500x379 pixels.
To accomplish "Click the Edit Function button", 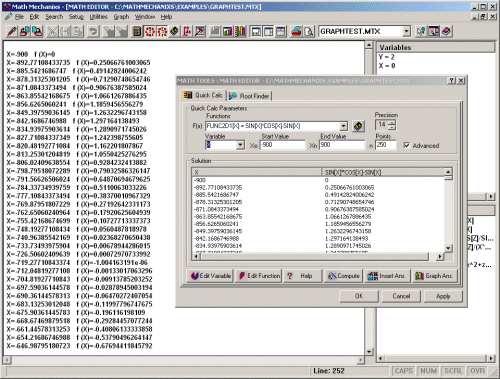I will [x=259, y=276].
